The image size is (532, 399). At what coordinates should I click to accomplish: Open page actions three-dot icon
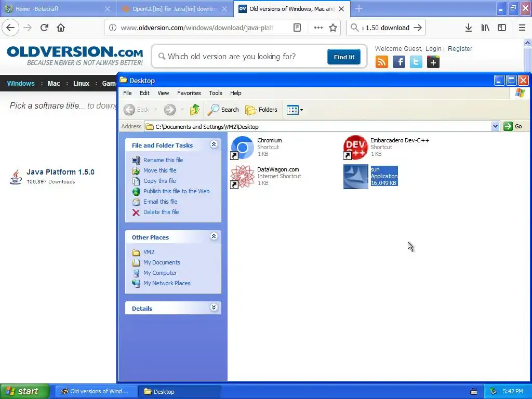pos(318,28)
